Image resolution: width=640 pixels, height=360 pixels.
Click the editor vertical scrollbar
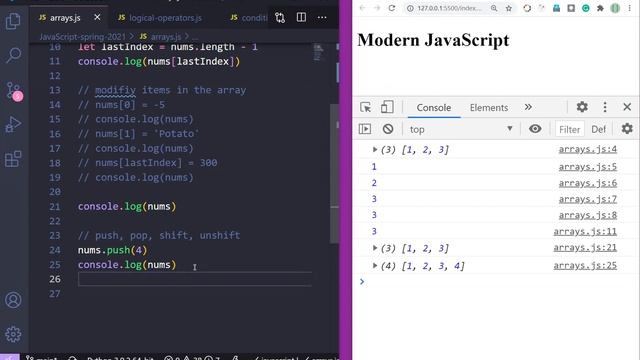coord(334,173)
